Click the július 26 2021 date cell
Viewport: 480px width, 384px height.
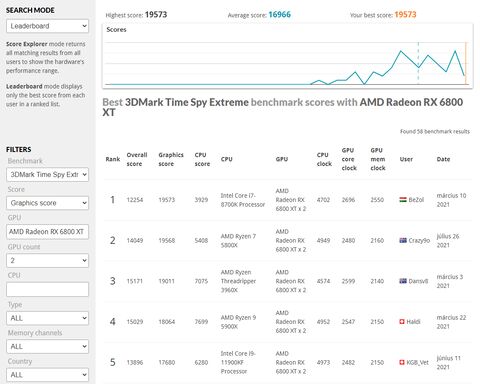point(448,240)
